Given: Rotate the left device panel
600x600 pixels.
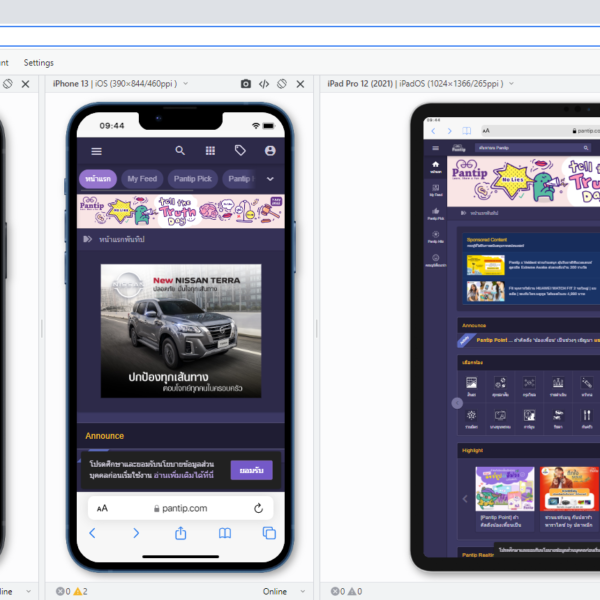Looking at the screenshot, I should click(x=8, y=84).
